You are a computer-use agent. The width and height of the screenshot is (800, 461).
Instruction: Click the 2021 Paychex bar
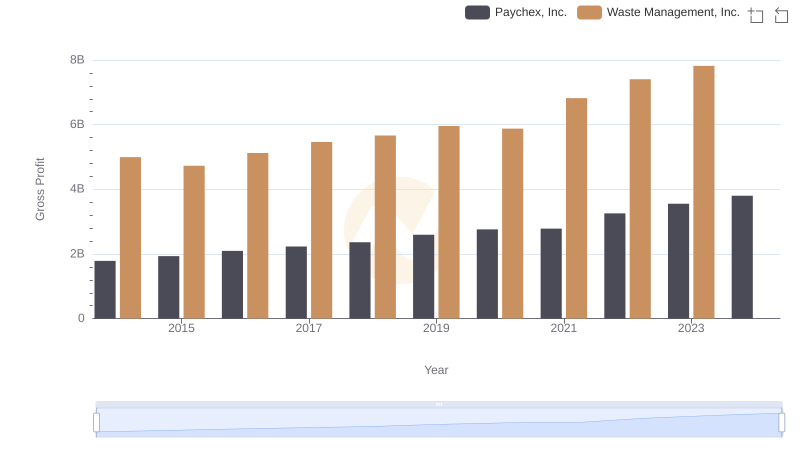[551, 273]
